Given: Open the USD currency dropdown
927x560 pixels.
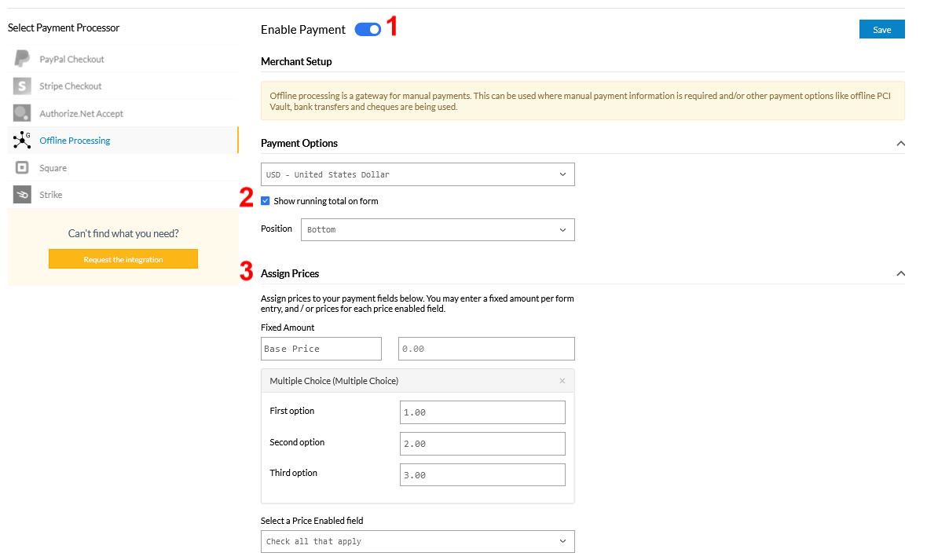Looking at the screenshot, I should (x=417, y=174).
